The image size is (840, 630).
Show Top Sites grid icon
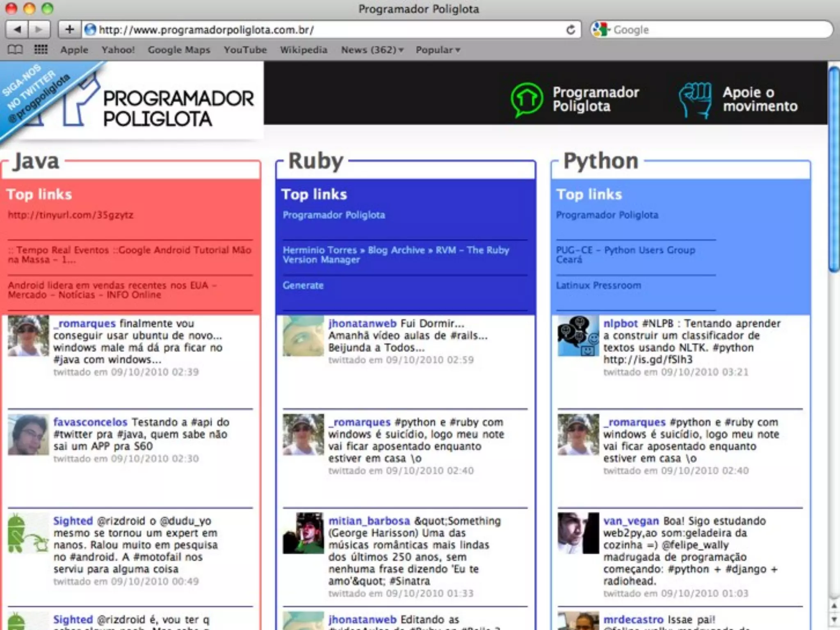click(41, 50)
